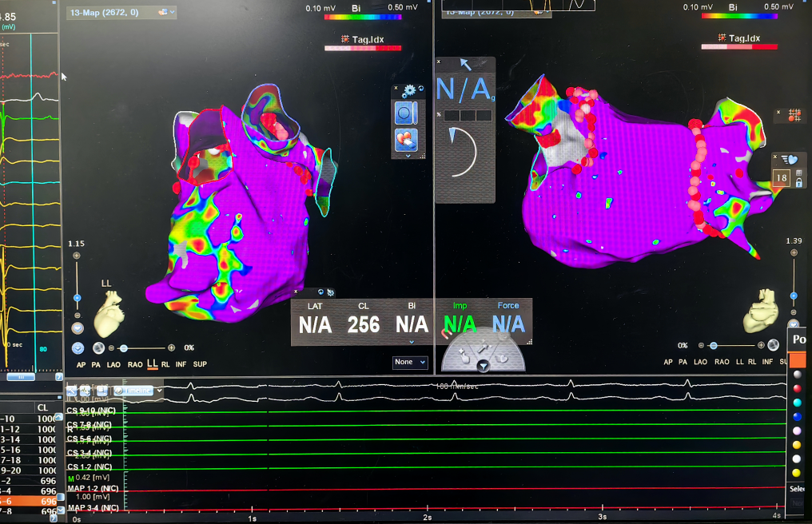Viewport: 812px width, 524px height.
Task: Select the cyan point color ball
Action: tap(797, 403)
